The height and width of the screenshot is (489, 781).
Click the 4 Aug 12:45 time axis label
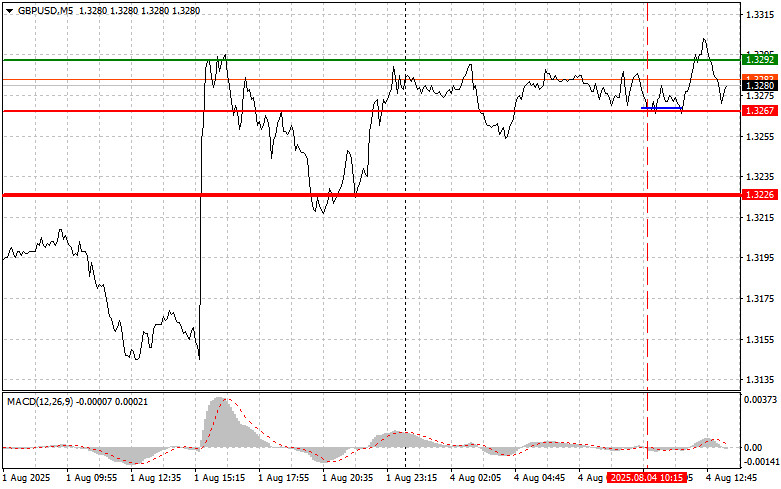[x=731, y=478]
